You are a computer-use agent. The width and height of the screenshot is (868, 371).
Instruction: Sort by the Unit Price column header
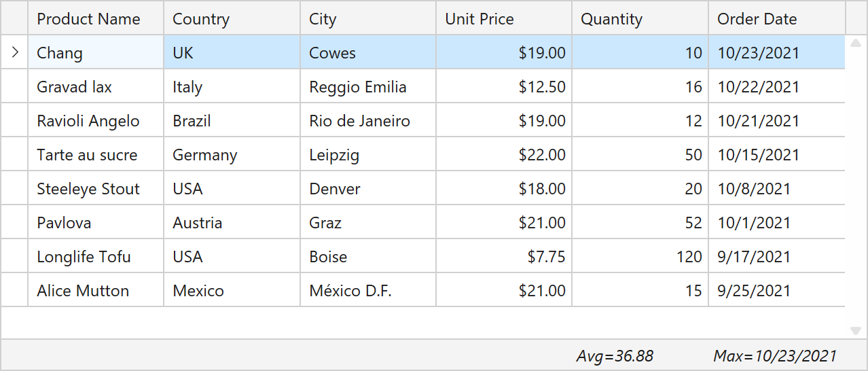(503, 19)
